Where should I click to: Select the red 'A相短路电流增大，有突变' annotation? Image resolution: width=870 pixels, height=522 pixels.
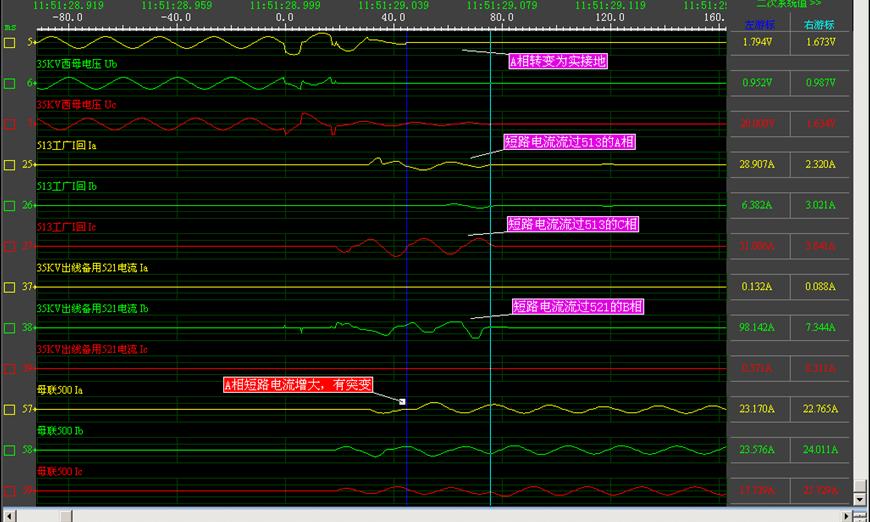coord(297,385)
